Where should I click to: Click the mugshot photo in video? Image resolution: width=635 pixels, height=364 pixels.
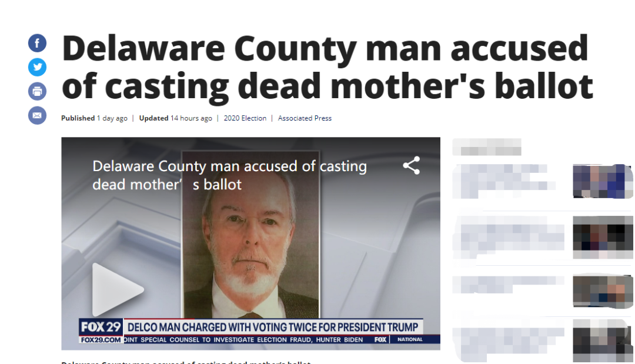250,235
